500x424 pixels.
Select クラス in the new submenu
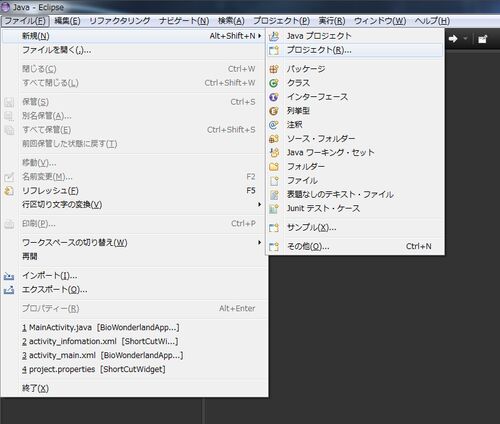point(355,83)
